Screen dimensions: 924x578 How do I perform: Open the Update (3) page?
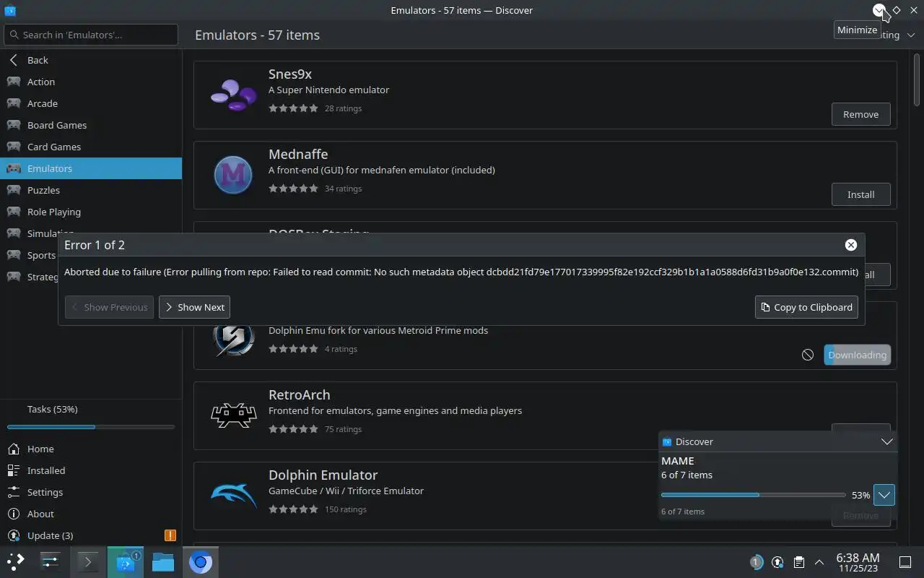(x=91, y=535)
